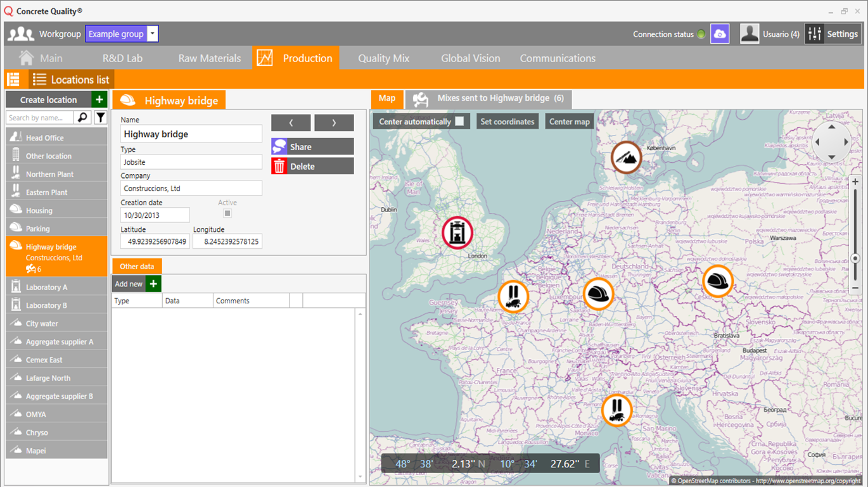Click the green plus next to Add new
Viewport: 868px width, 487px height.
coord(153,284)
